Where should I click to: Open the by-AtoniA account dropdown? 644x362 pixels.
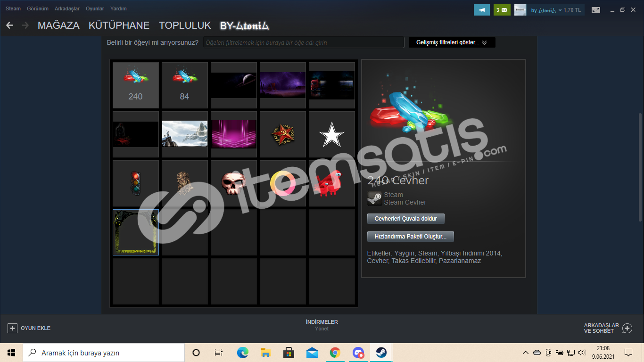546,10
